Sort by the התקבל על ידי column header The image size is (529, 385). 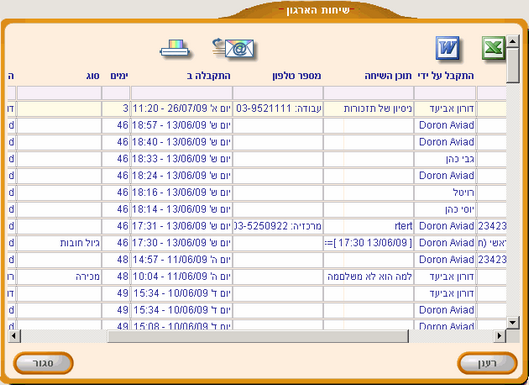pos(445,76)
